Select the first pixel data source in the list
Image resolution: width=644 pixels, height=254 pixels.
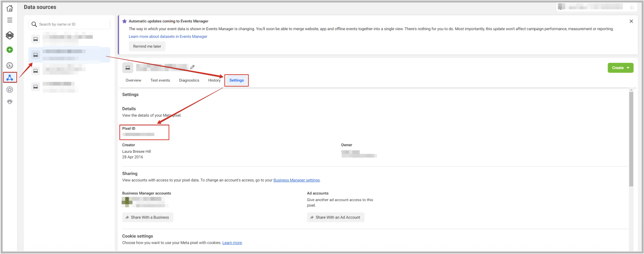tap(69, 39)
